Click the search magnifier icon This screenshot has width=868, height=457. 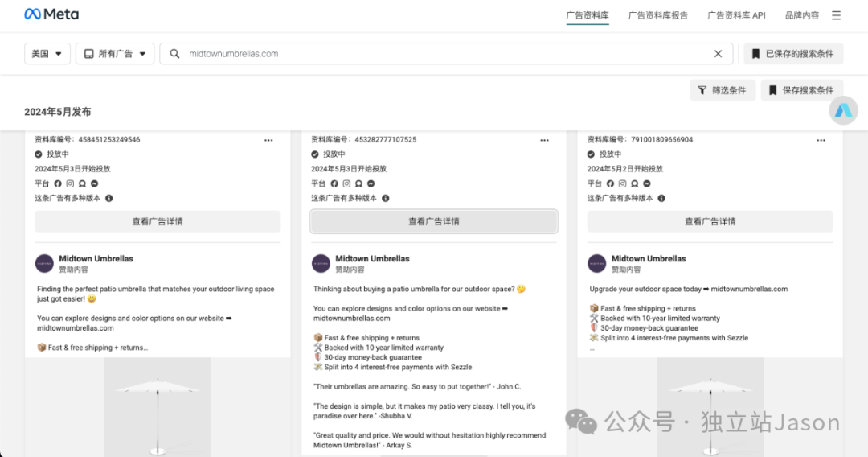tap(174, 54)
